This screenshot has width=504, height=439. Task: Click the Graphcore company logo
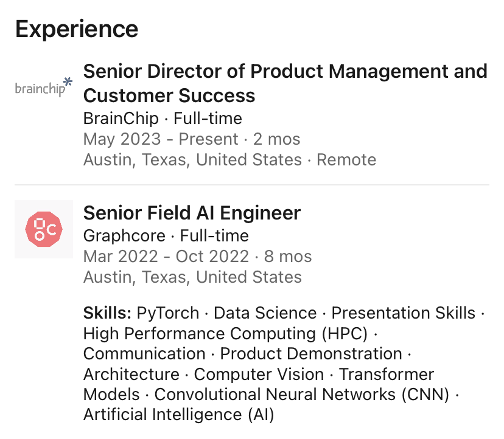(x=44, y=229)
